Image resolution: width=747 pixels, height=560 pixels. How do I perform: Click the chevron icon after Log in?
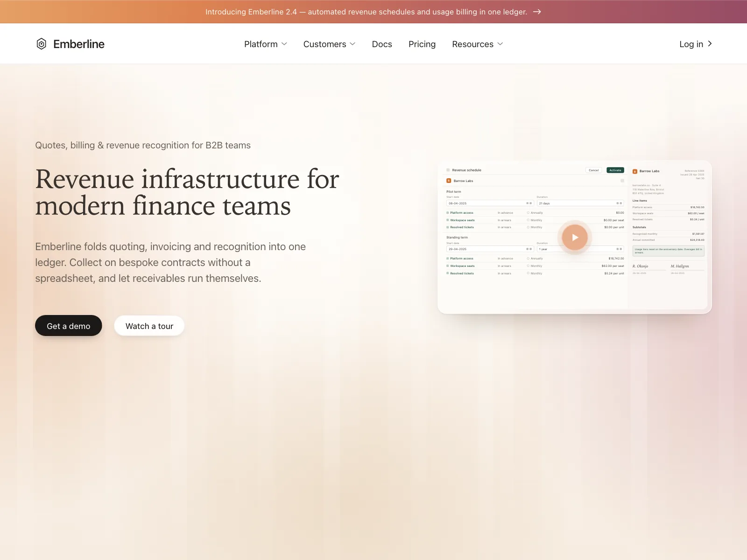click(710, 43)
